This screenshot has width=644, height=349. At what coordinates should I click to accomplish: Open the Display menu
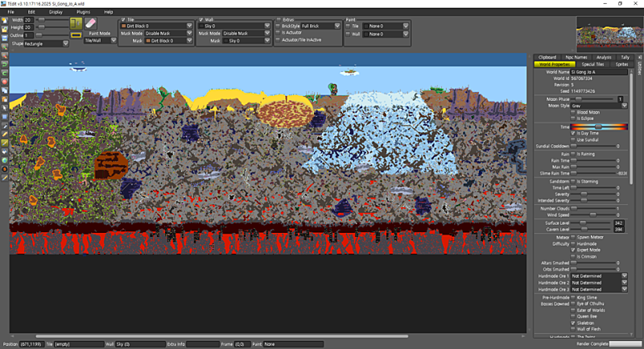[56, 12]
